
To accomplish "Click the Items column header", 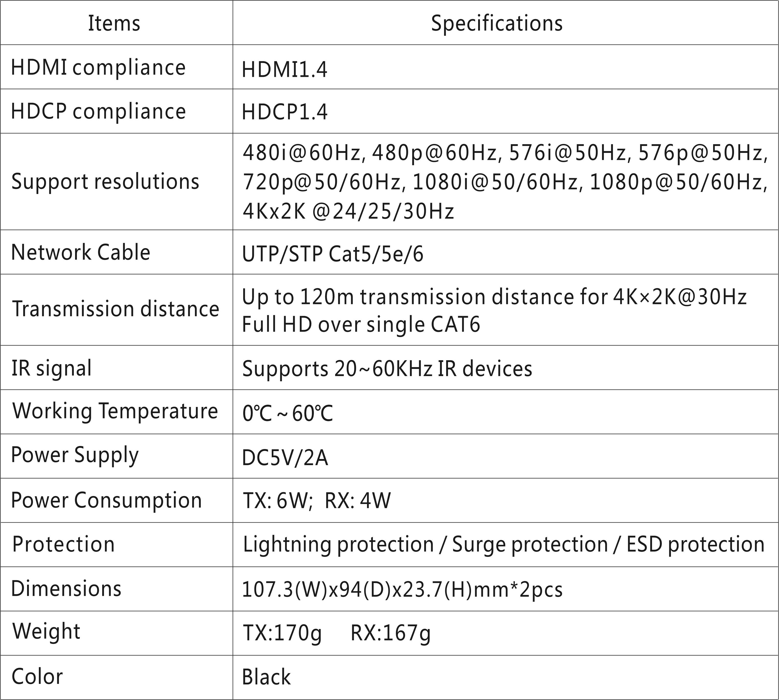I will coord(114,23).
